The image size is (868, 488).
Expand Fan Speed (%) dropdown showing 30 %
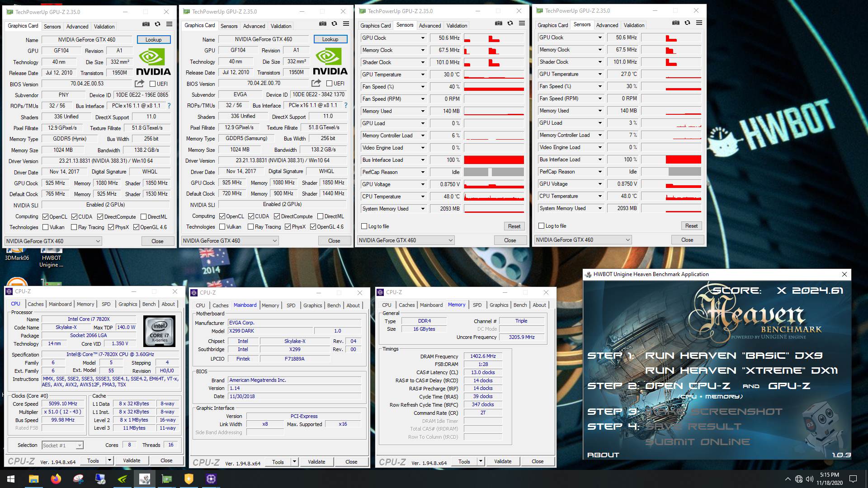tap(600, 86)
